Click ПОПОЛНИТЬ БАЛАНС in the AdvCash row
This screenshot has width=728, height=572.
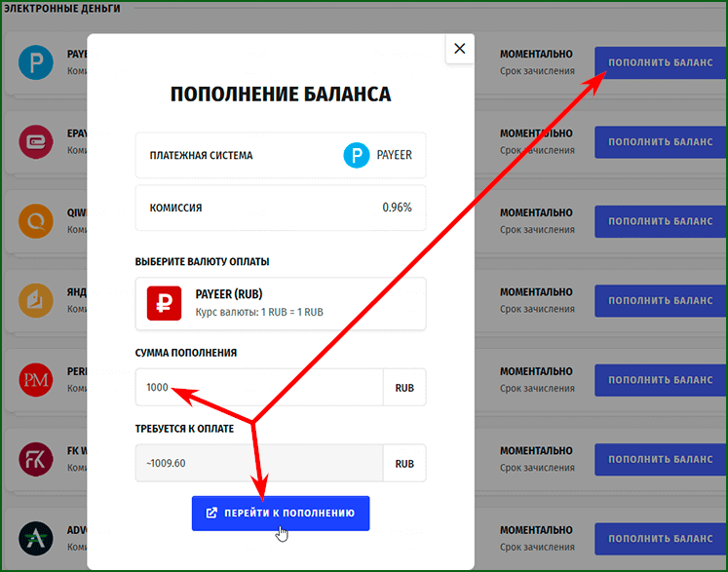coord(660,539)
